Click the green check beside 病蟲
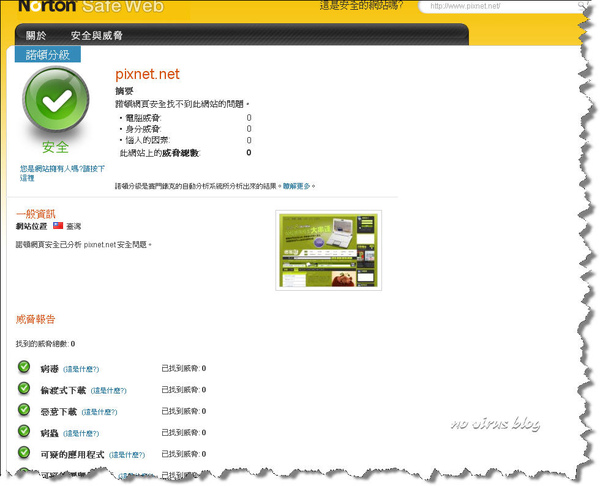 [x=24, y=431]
